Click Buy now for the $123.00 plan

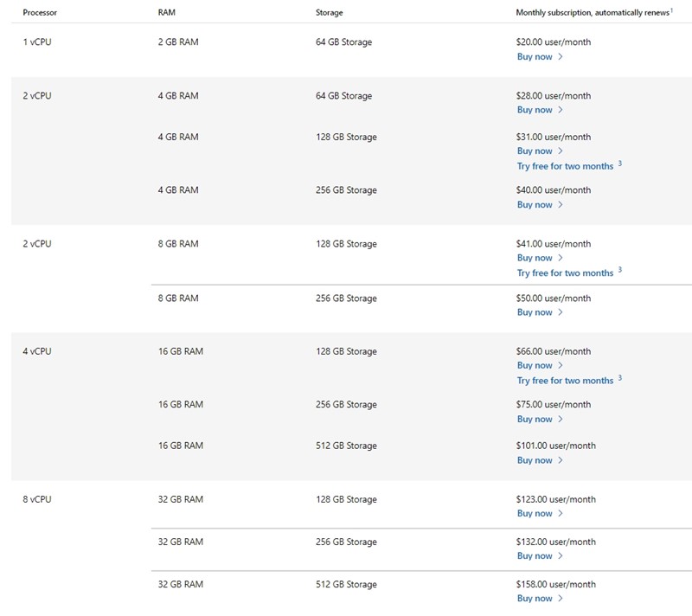tap(535, 514)
